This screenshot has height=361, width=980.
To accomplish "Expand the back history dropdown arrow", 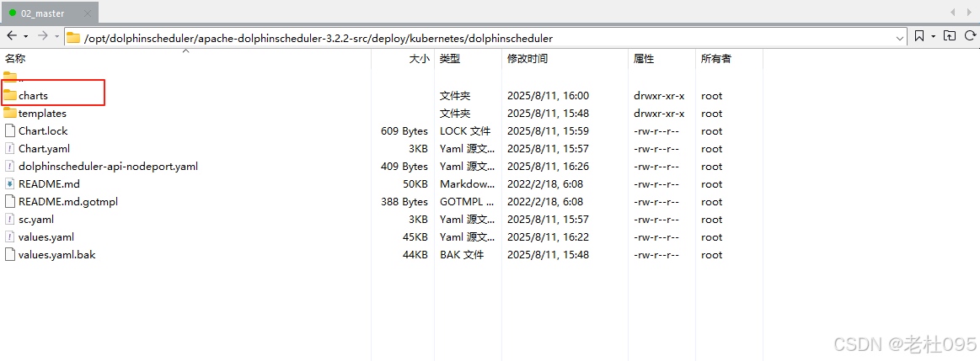I will pyautogui.click(x=26, y=37).
